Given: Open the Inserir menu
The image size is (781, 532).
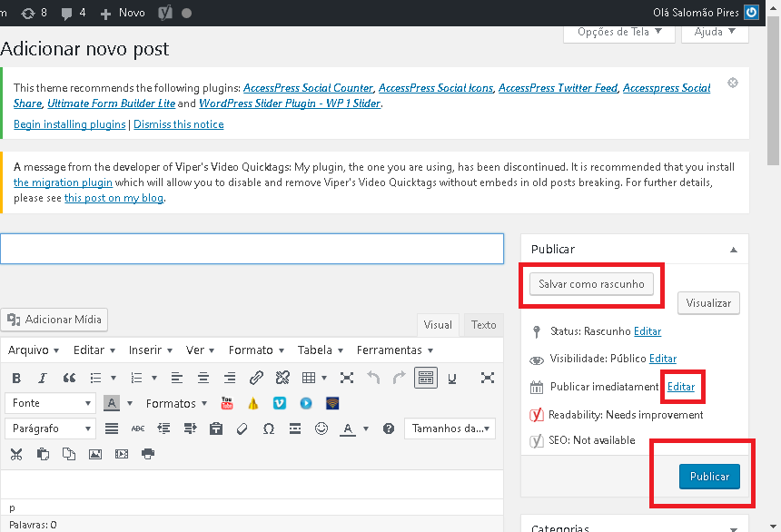Looking at the screenshot, I should 150,350.
